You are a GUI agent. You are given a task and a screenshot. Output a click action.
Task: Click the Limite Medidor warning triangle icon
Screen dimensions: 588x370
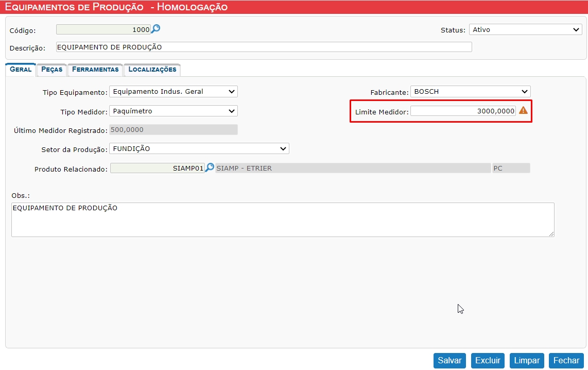click(x=523, y=110)
